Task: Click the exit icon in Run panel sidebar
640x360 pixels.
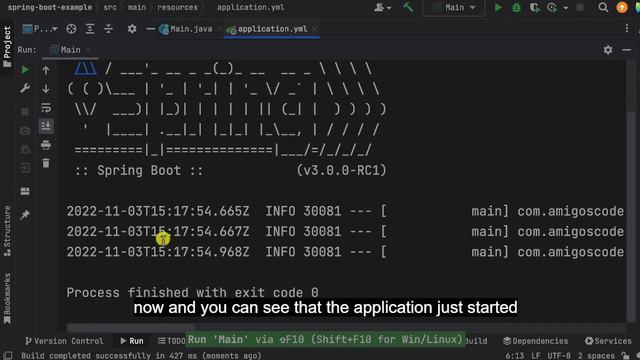Action: (25, 168)
